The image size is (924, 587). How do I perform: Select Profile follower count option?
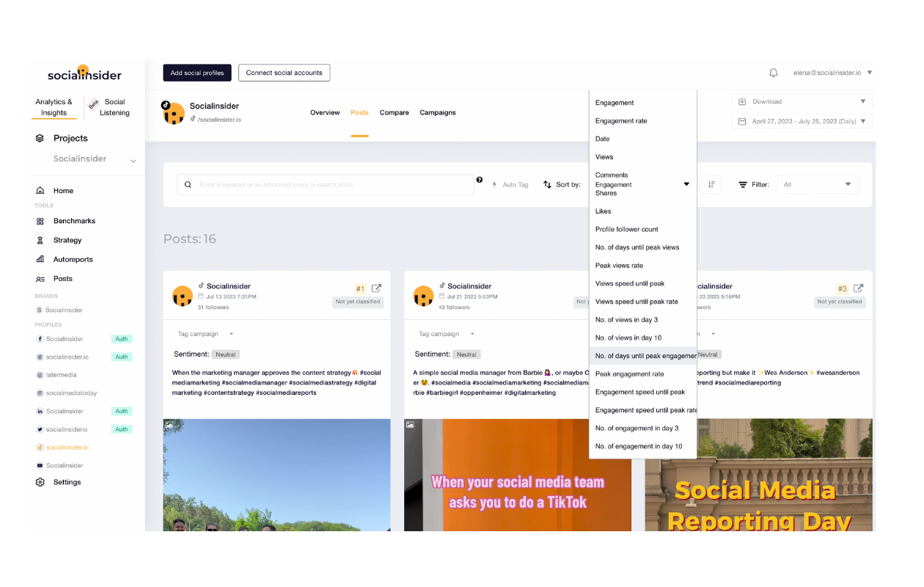coord(642,229)
